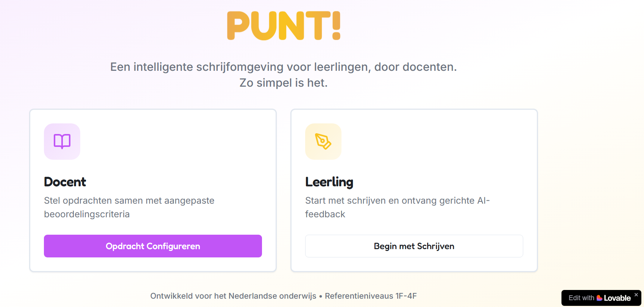Screen dimensions: 644x307
Task: Click the Docent card description text
Action: point(129,207)
